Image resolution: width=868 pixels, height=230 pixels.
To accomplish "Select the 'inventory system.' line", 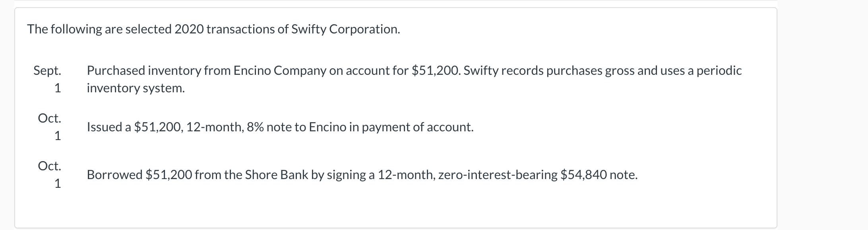I will (136, 88).
